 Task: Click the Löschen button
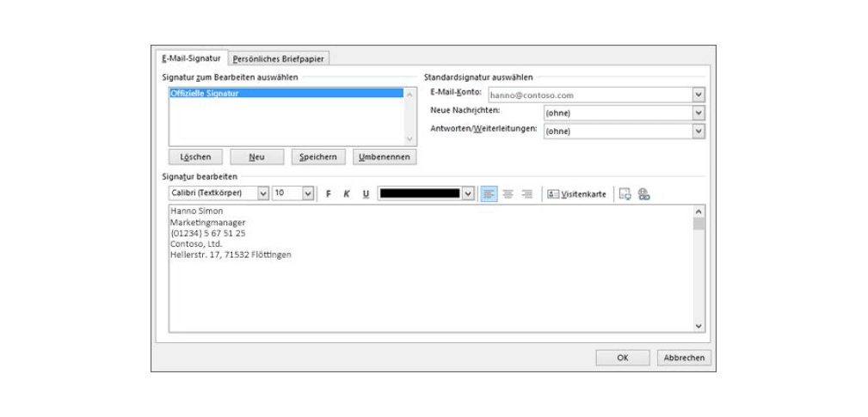pyautogui.click(x=195, y=157)
